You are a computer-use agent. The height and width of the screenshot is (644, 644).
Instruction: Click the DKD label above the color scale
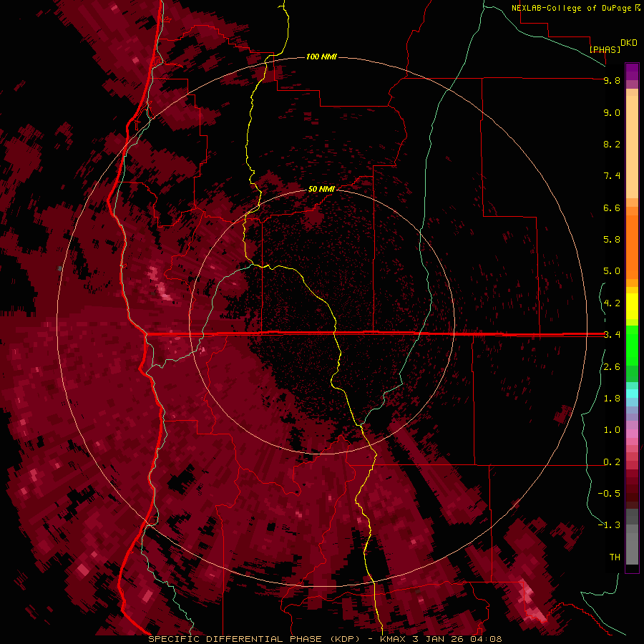tap(628, 42)
